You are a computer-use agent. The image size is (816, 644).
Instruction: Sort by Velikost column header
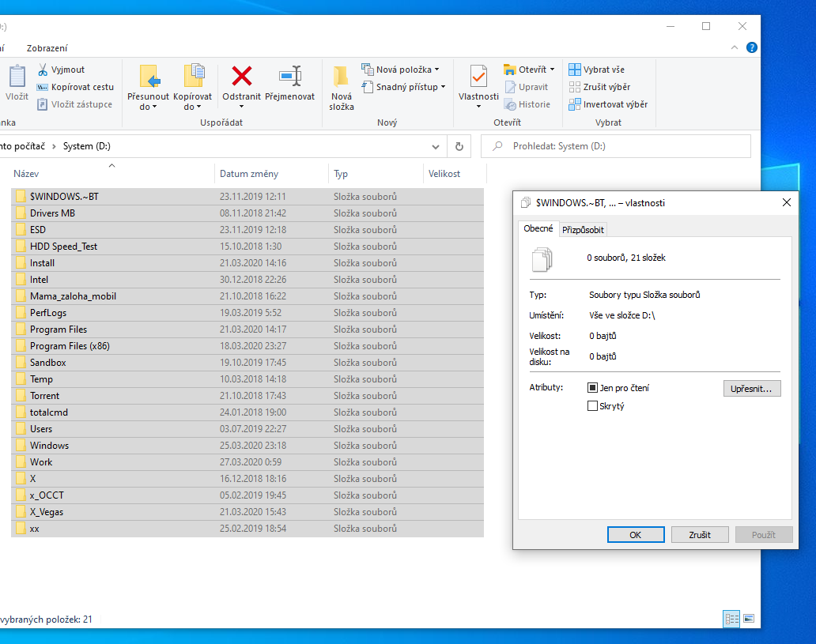[455, 174]
